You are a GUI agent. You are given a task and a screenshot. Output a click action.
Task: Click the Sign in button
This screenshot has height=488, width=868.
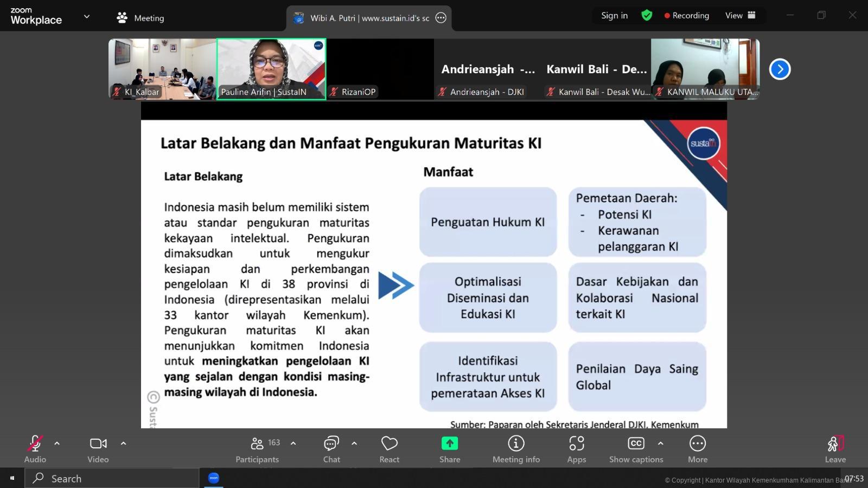pyautogui.click(x=614, y=15)
